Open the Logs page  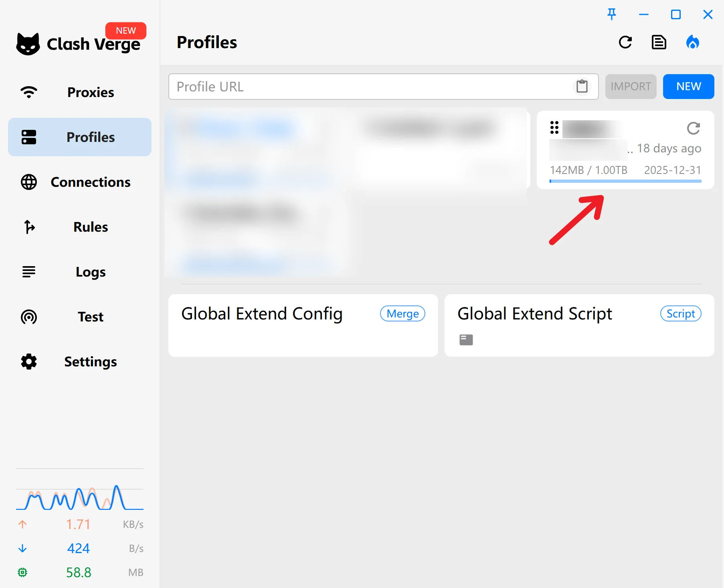[80, 272]
